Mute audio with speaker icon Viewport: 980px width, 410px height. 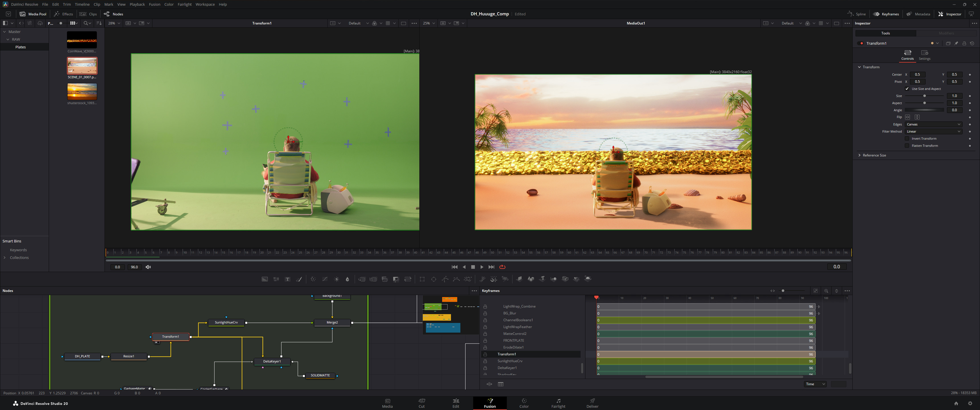point(148,267)
